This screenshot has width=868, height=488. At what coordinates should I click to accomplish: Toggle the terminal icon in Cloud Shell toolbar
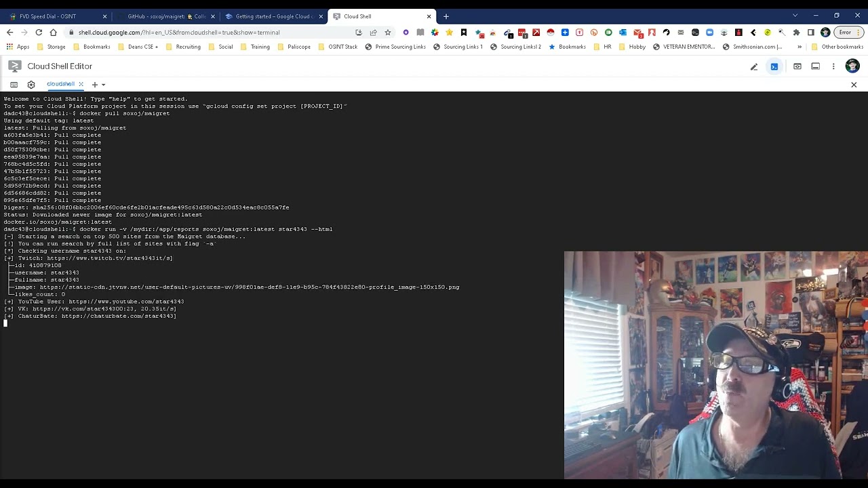(x=774, y=66)
